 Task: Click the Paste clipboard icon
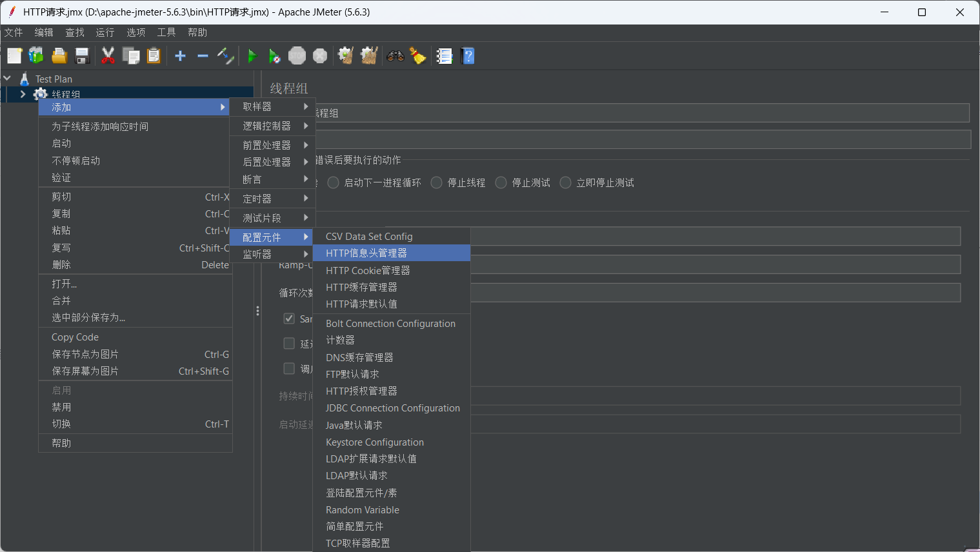tap(154, 56)
